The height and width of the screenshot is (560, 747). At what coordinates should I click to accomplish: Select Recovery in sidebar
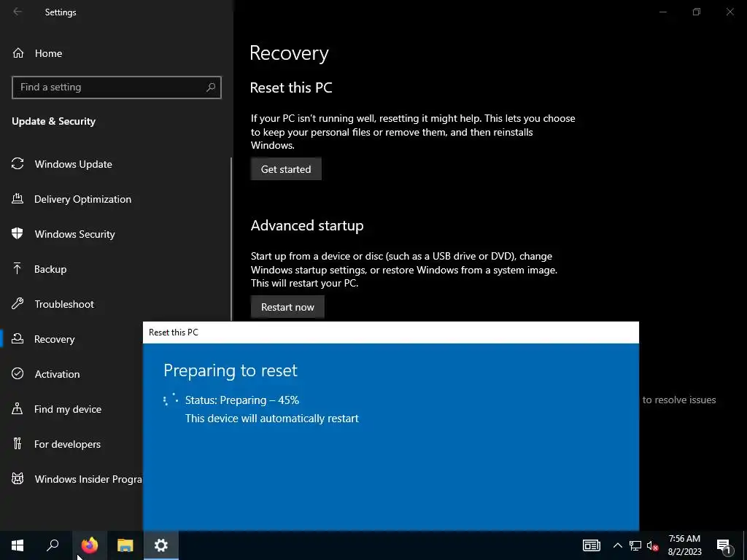pyautogui.click(x=54, y=339)
